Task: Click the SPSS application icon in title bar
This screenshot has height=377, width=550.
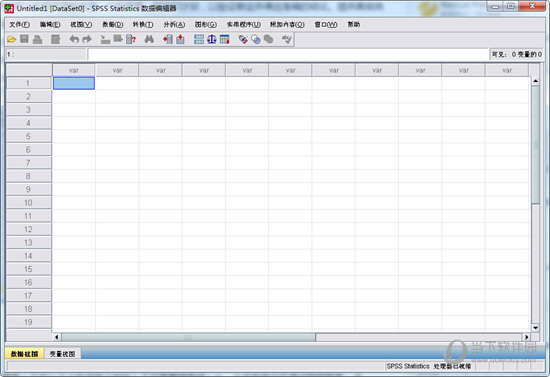Action: point(9,8)
